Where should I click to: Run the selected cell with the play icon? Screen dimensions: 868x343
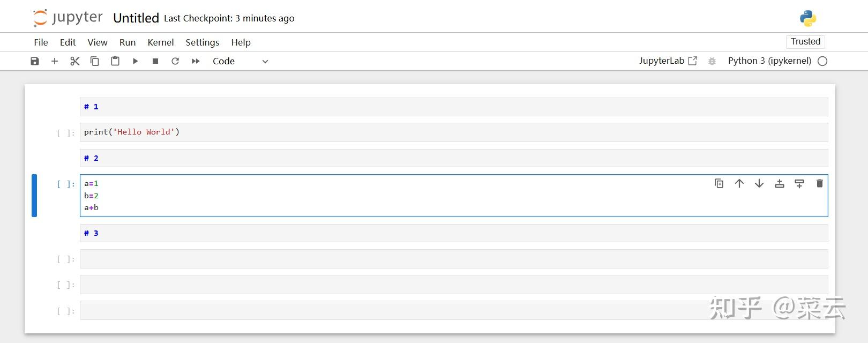pyautogui.click(x=136, y=61)
